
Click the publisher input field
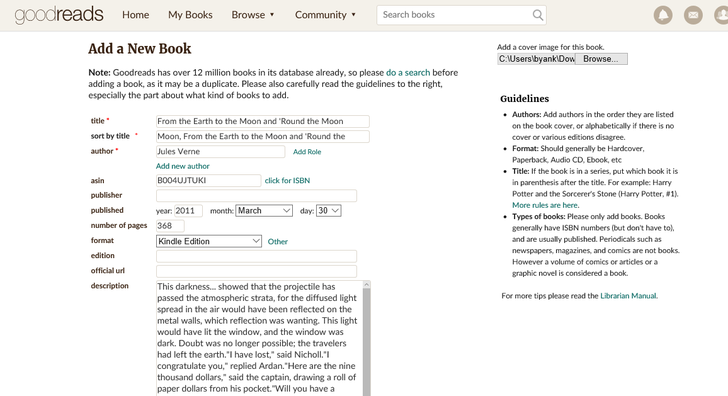pos(256,195)
